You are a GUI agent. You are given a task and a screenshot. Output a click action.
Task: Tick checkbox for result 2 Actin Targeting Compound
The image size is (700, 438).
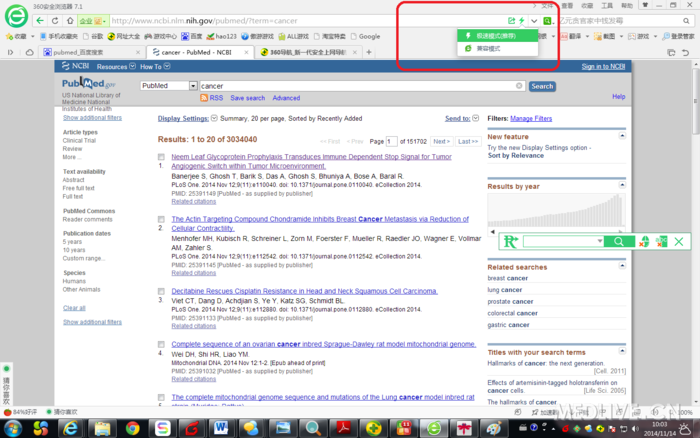coord(161,219)
